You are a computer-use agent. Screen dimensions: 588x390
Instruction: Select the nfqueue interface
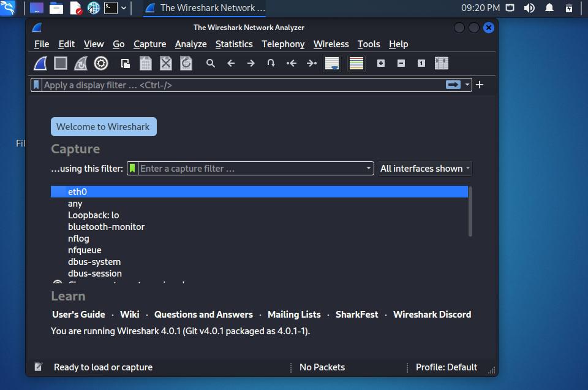[259, 250]
